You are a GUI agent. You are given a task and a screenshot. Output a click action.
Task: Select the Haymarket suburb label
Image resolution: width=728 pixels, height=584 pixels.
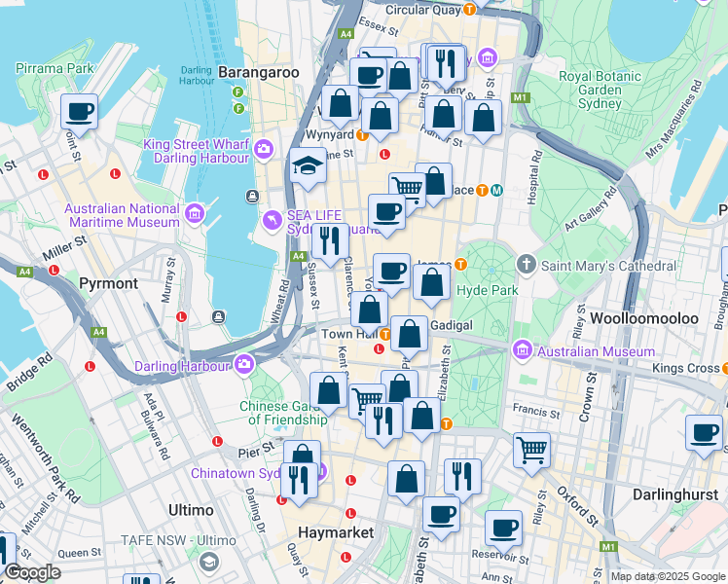(336, 532)
